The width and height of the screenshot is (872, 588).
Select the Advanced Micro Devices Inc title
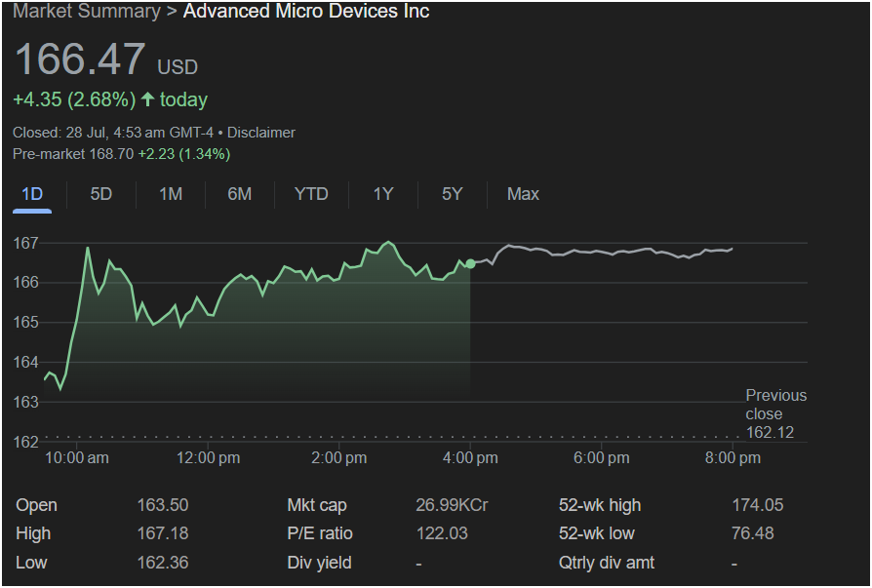[306, 11]
